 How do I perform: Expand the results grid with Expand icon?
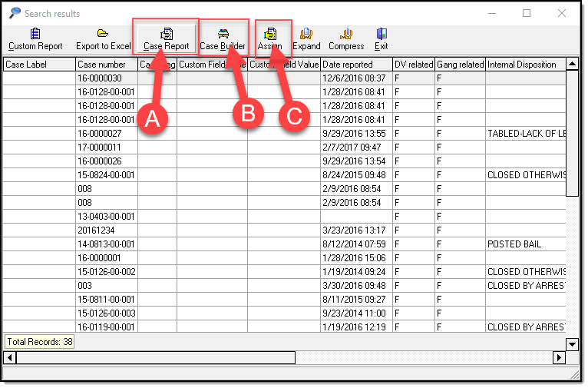306,39
